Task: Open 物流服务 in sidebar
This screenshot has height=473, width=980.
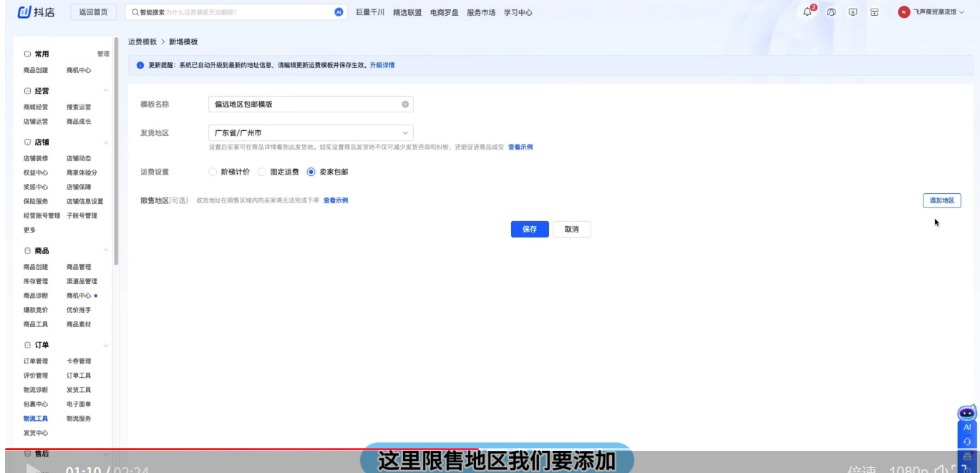Action: click(x=79, y=419)
